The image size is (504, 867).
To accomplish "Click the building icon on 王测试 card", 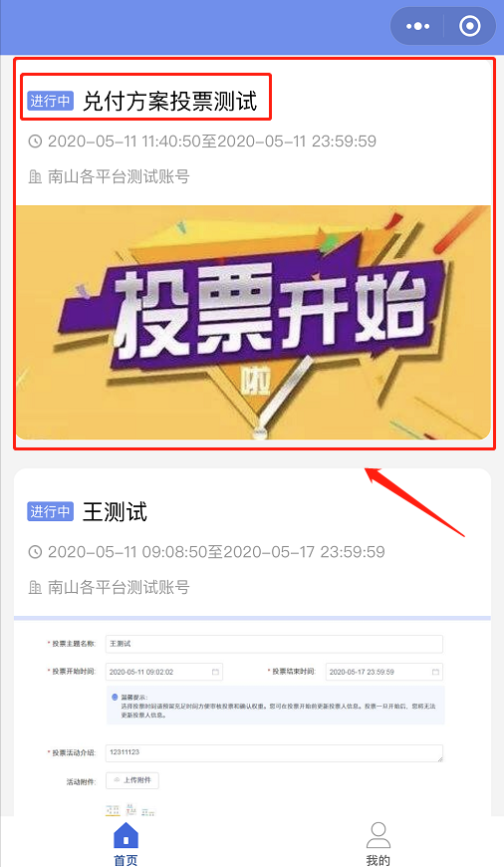I will (35, 587).
